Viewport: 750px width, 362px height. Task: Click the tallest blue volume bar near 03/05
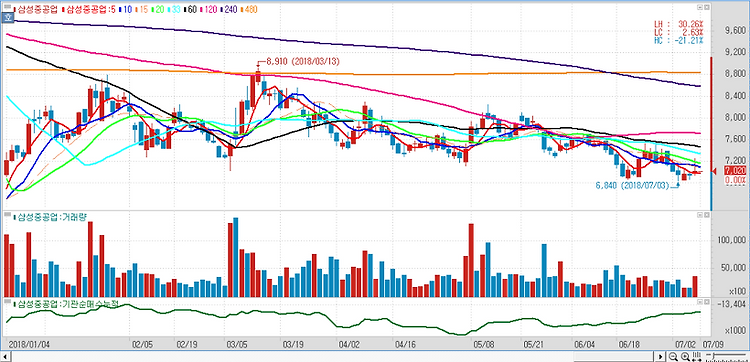tap(235, 257)
